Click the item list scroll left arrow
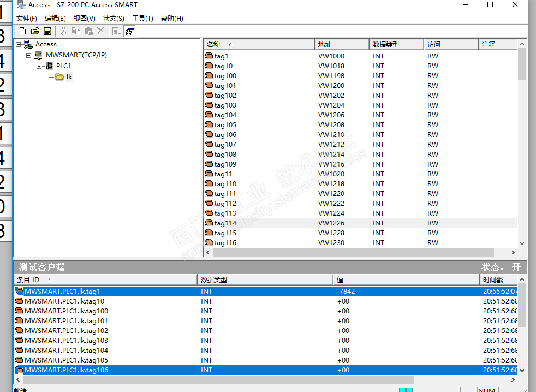Screen dimensions: 536x392 click(x=208, y=252)
